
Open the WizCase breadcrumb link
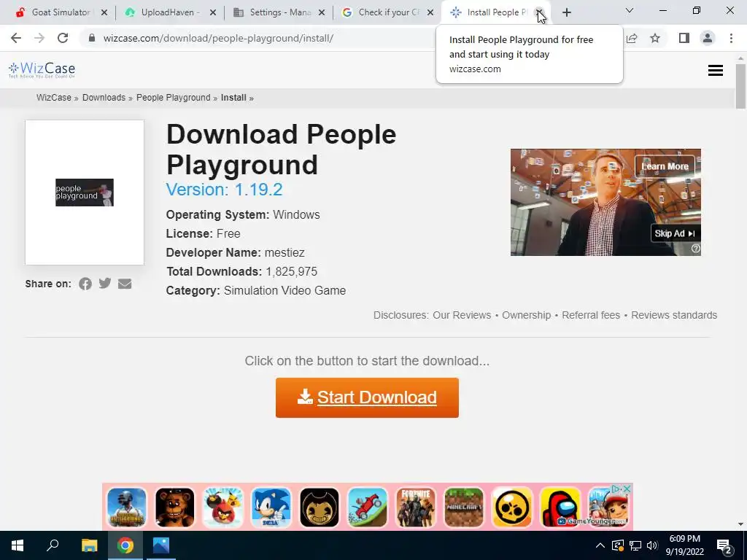pyautogui.click(x=54, y=98)
